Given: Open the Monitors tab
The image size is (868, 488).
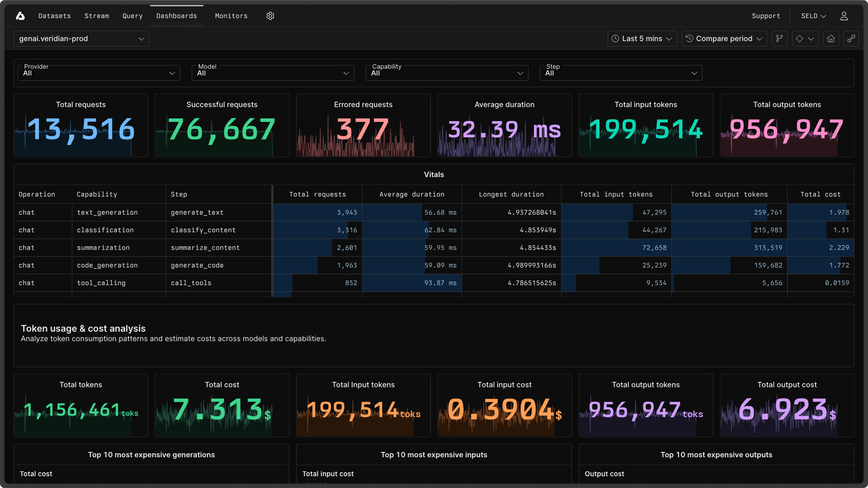Looking at the screenshot, I should [231, 16].
